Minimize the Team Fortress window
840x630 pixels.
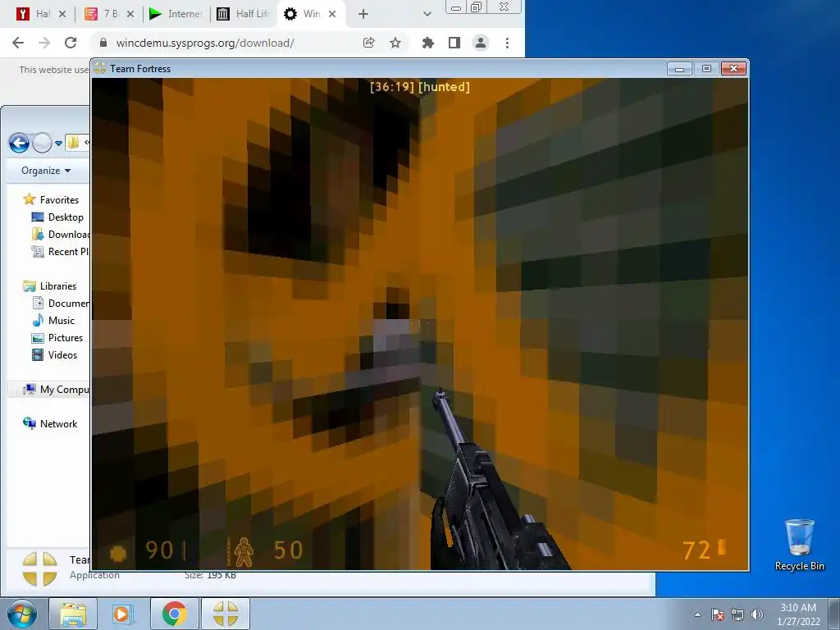(x=679, y=69)
